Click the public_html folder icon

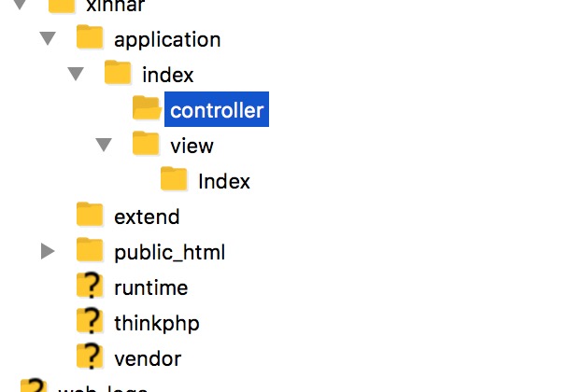coord(90,250)
